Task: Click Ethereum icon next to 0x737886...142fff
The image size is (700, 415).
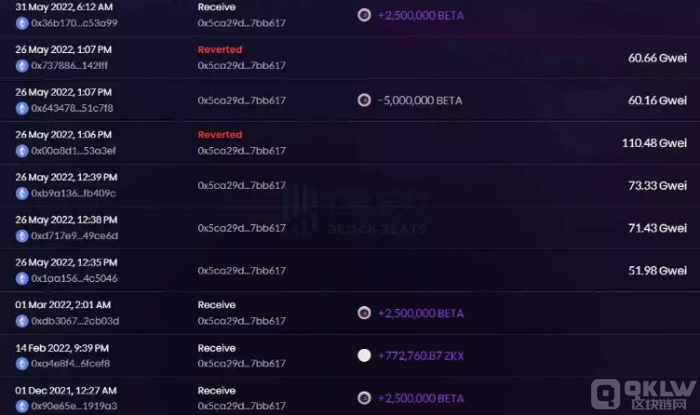Action: pos(22,66)
